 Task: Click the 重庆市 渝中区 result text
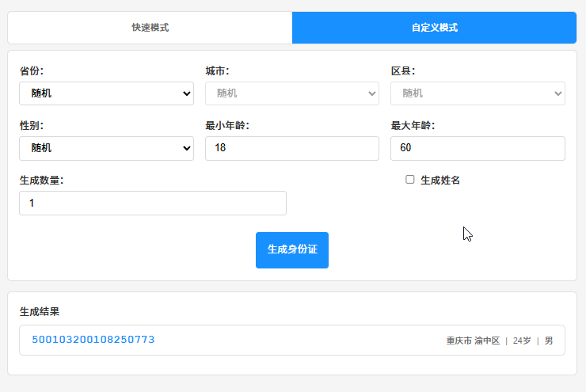pyautogui.click(x=473, y=341)
